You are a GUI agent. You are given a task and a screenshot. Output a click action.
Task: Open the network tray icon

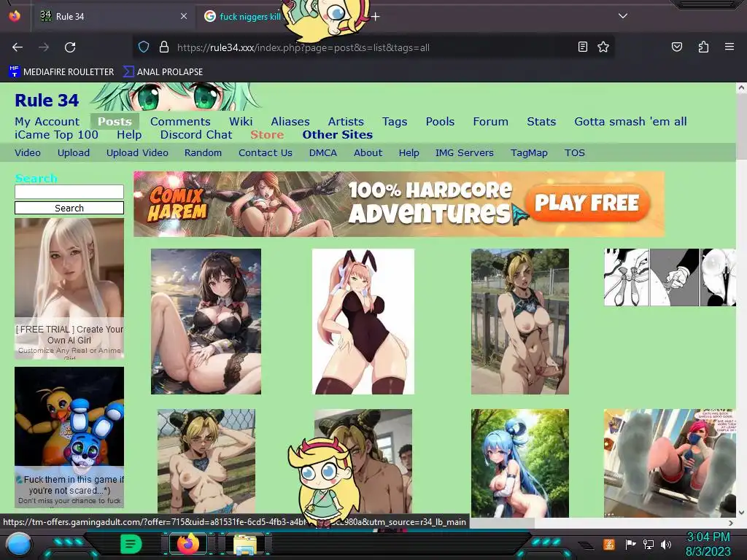point(648,544)
